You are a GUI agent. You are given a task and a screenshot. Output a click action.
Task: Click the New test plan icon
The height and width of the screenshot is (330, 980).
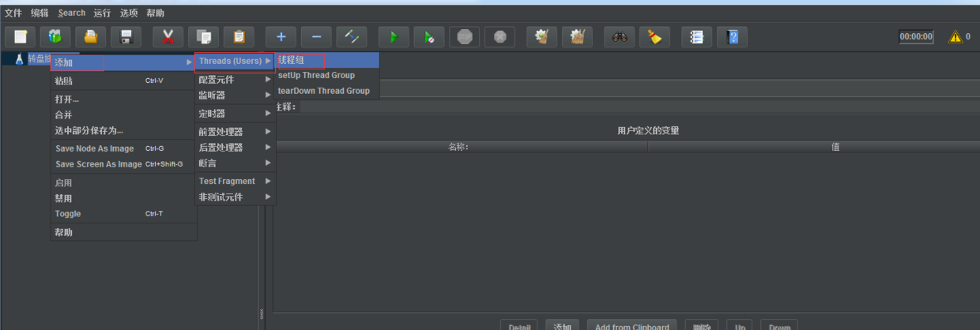(x=21, y=36)
